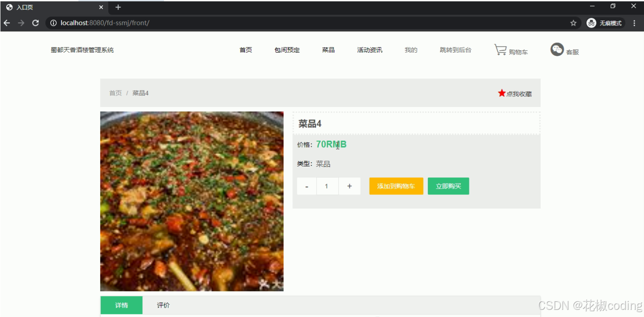Viewport: 644px width, 317px height.
Task: Decrease quantity with minus button
Action: coord(307,186)
